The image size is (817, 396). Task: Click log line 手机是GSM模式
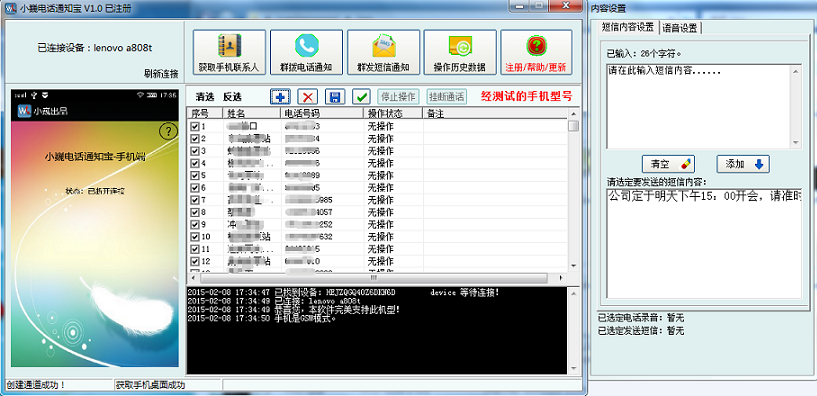pyautogui.click(x=262, y=318)
